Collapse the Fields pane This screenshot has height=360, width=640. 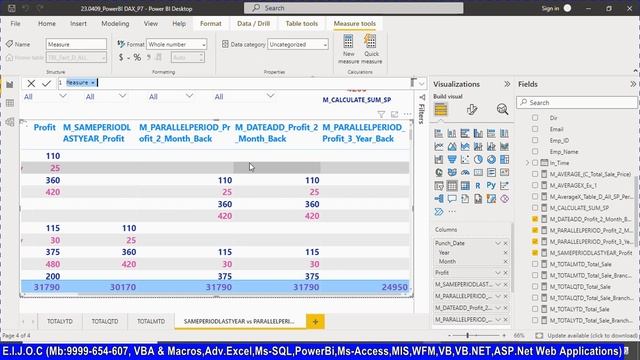tap(633, 84)
